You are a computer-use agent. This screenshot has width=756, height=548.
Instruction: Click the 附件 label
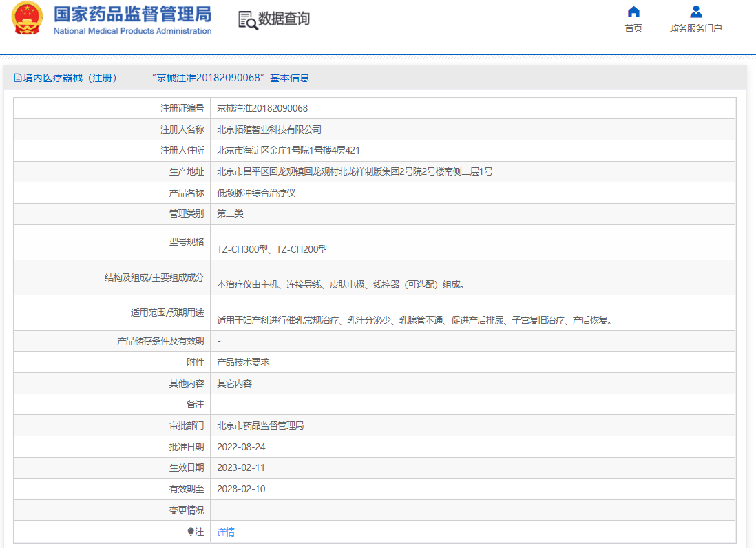(x=196, y=362)
